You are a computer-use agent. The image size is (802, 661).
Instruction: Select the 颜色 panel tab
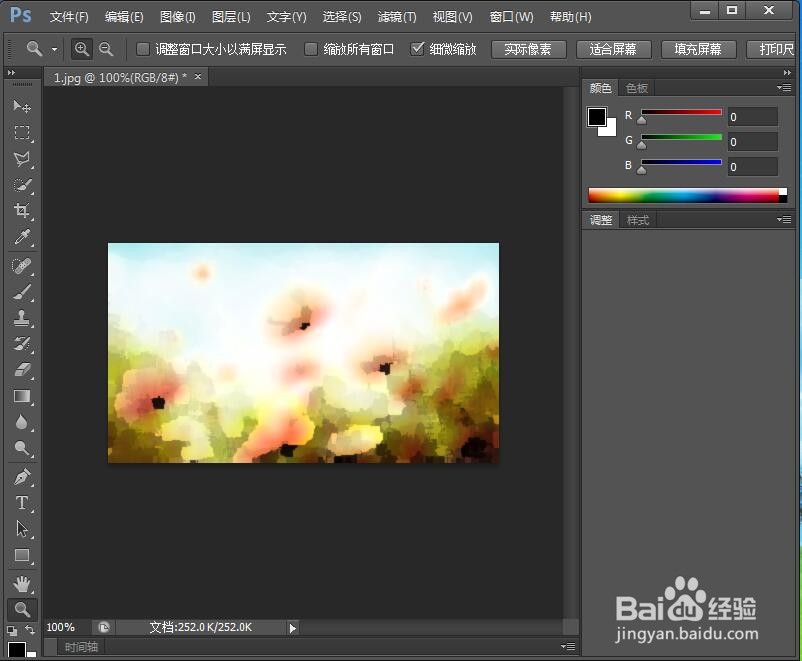pyautogui.click(x=600, y=88)
